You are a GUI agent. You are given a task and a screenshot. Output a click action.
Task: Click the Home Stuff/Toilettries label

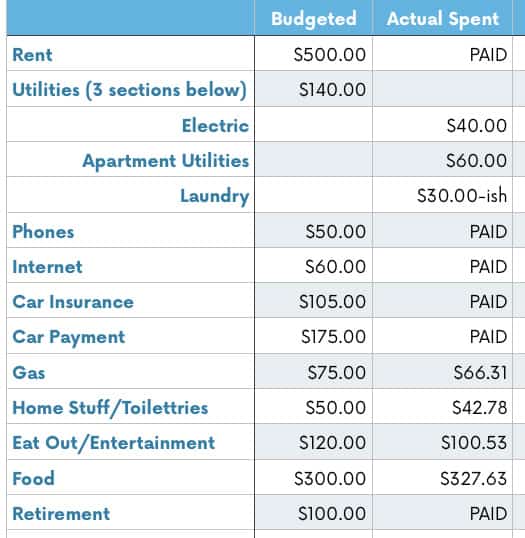[x=110, y=408]
